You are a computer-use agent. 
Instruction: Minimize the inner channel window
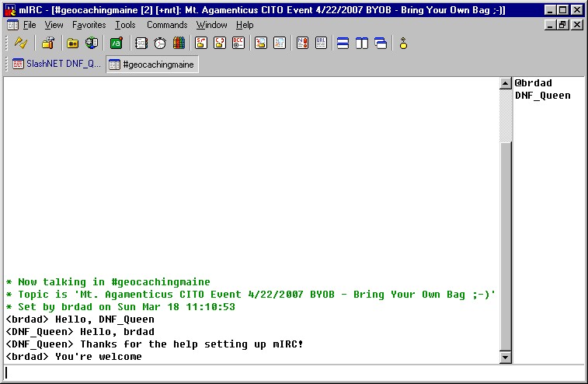[550, 25]
